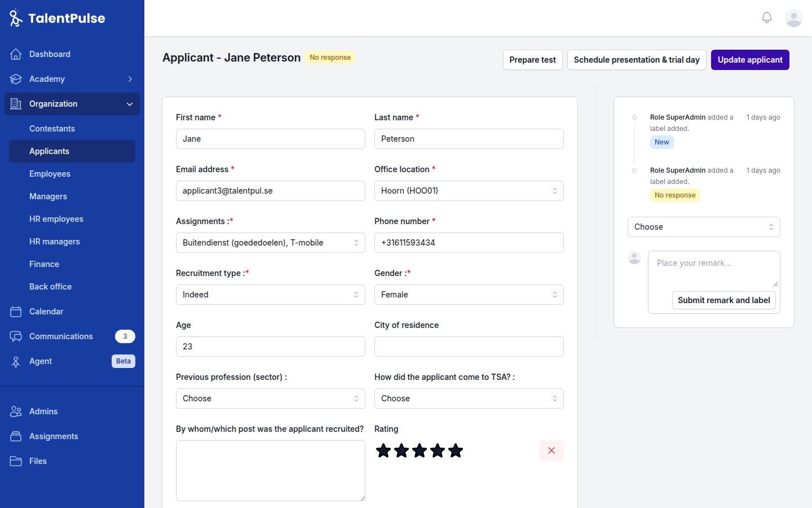The height and width of the screenshot is (508, 812).
Task: Open the Admins section icon
Action: pyautogui.click(x=16, y=411)
